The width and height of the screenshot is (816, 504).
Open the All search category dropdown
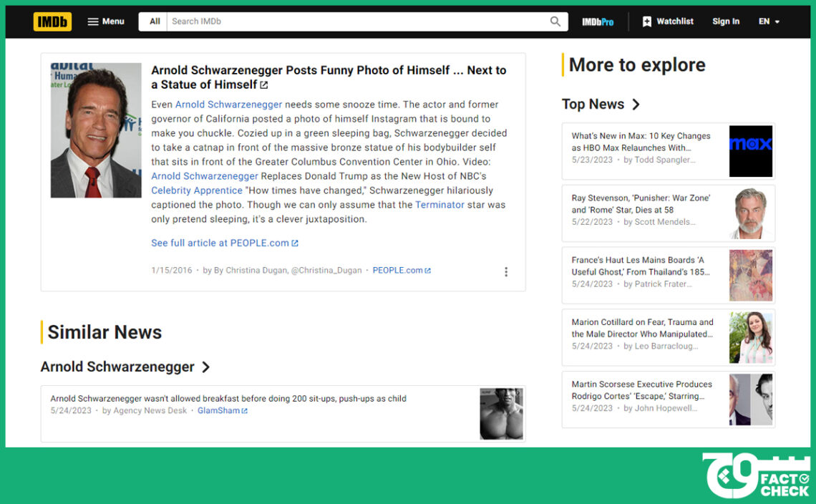(x=155, y=21)
